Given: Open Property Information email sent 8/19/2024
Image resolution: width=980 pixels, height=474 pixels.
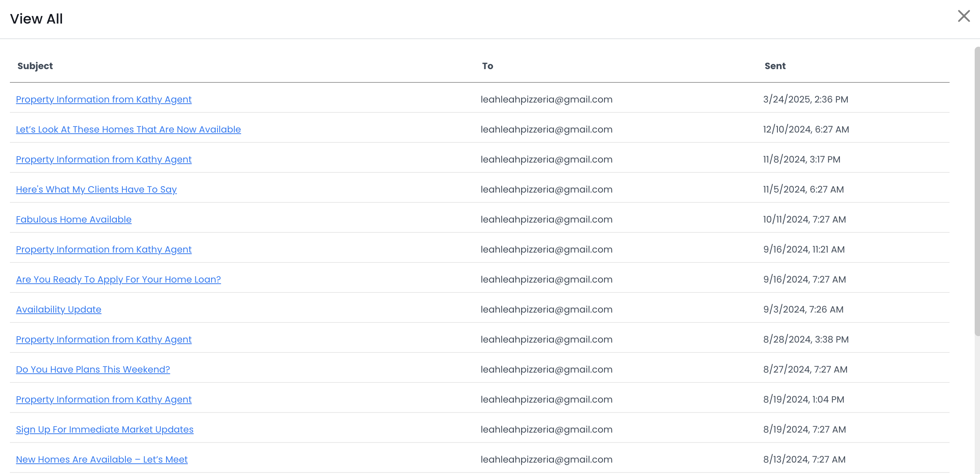Looking at the screenshot, I should click(x=103, y=400).
